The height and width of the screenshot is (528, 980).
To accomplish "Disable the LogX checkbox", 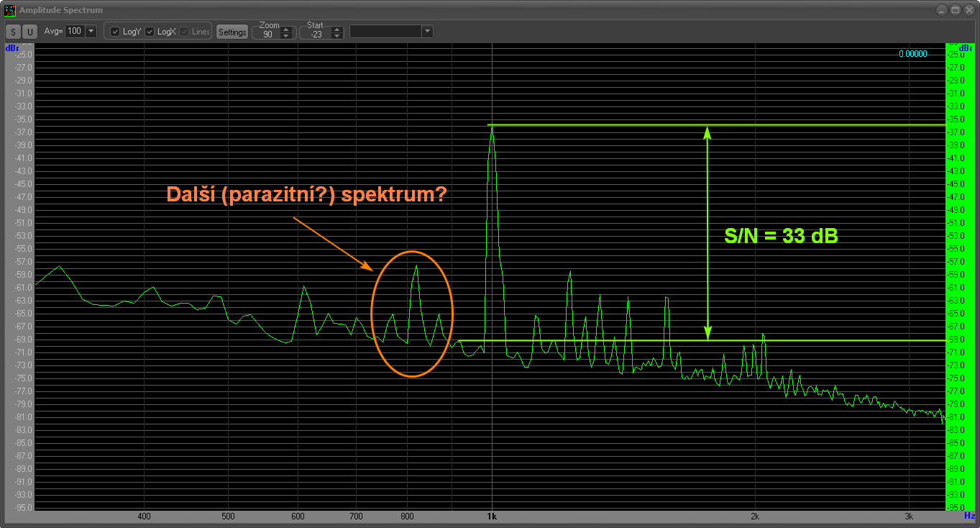I will coord(150,32).
